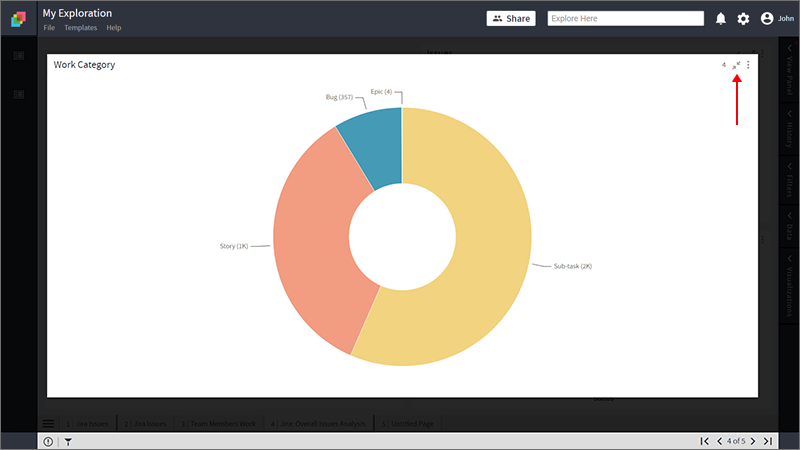
Task: Click the Share button
Action: coord(511,18)
